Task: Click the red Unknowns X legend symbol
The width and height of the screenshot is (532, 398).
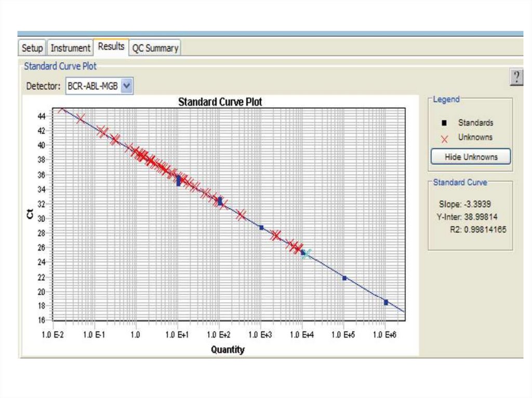Action: click(x=444, y=139)
